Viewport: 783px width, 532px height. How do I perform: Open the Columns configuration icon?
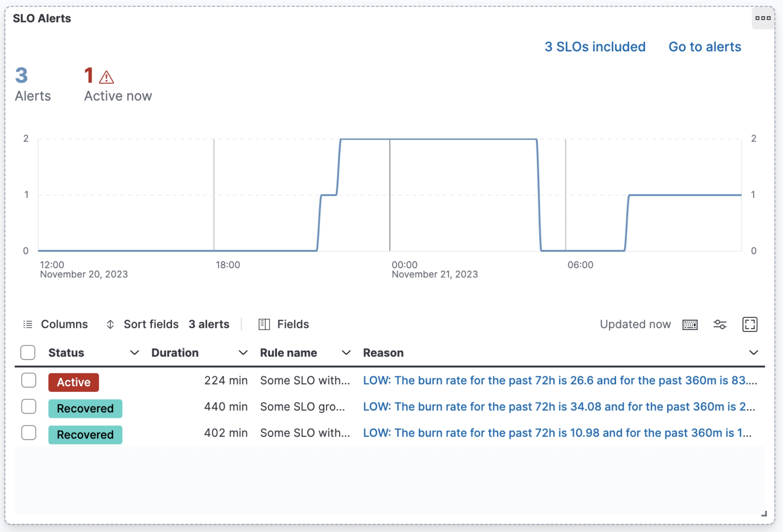27,324
